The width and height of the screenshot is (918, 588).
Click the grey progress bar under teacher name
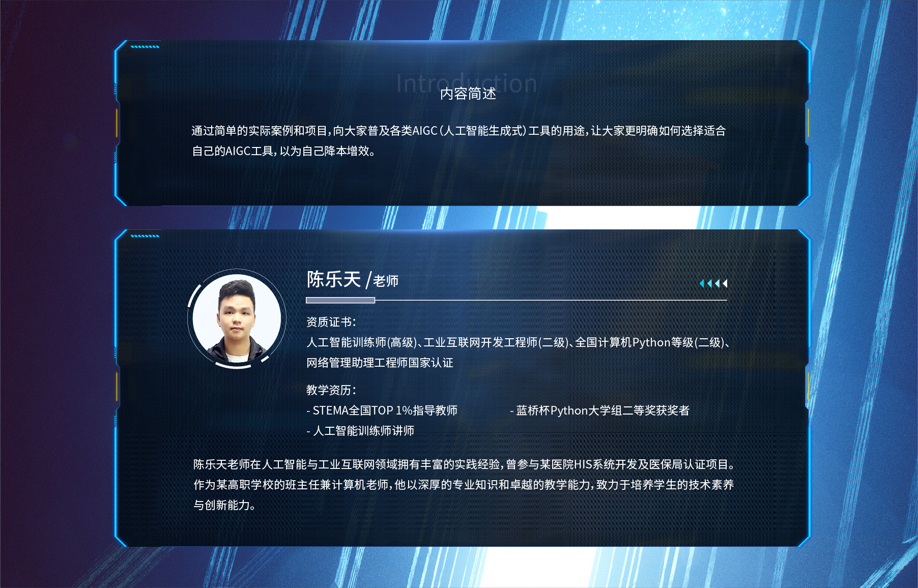coord(340,300)
